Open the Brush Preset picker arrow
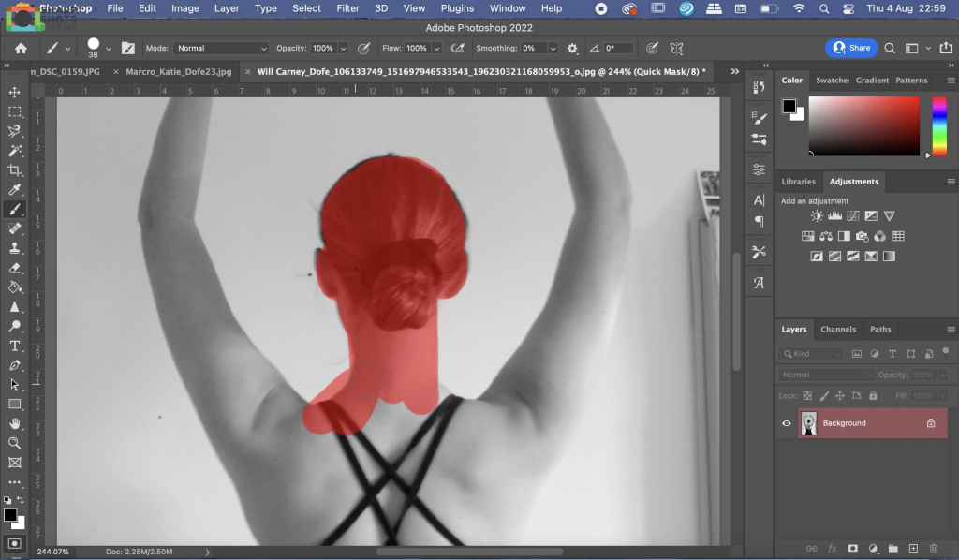This screenshot has width=959, height=560. 109,48
